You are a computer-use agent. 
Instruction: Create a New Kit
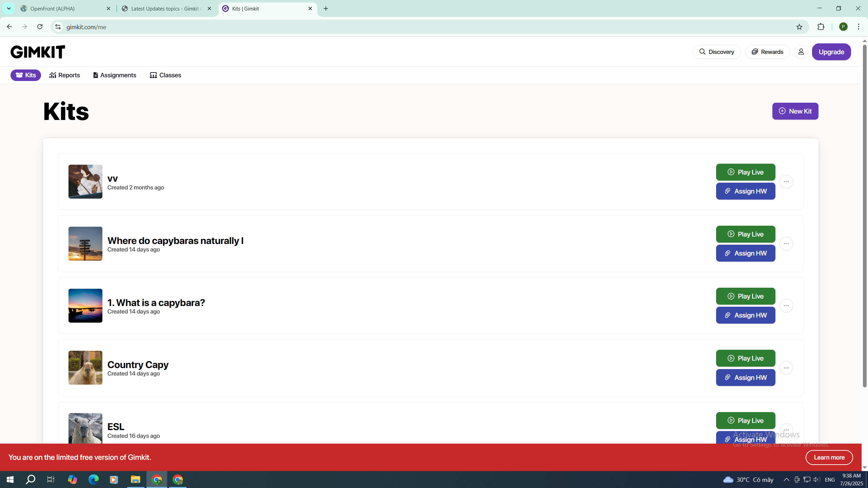(x=795, y=111)
